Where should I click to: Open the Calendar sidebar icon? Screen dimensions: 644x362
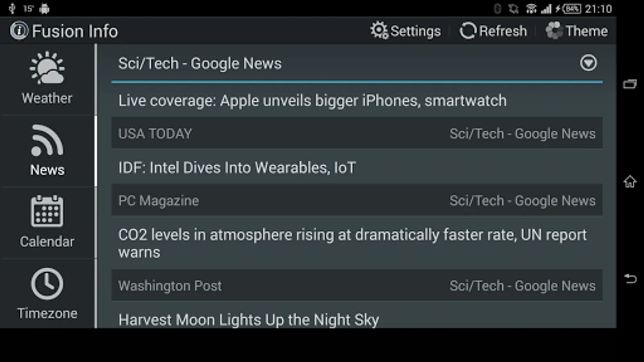(47, 211)
